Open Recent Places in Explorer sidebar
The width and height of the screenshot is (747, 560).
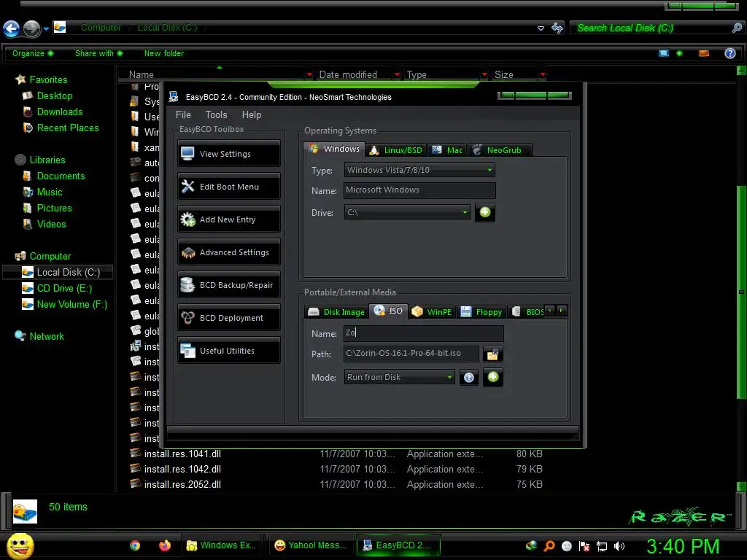tap(68, 128)
